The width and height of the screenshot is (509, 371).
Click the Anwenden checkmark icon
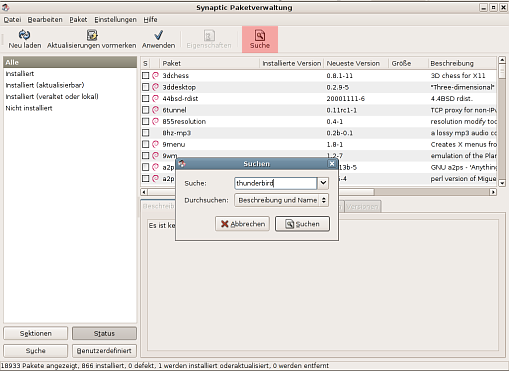tap(158, 35)
